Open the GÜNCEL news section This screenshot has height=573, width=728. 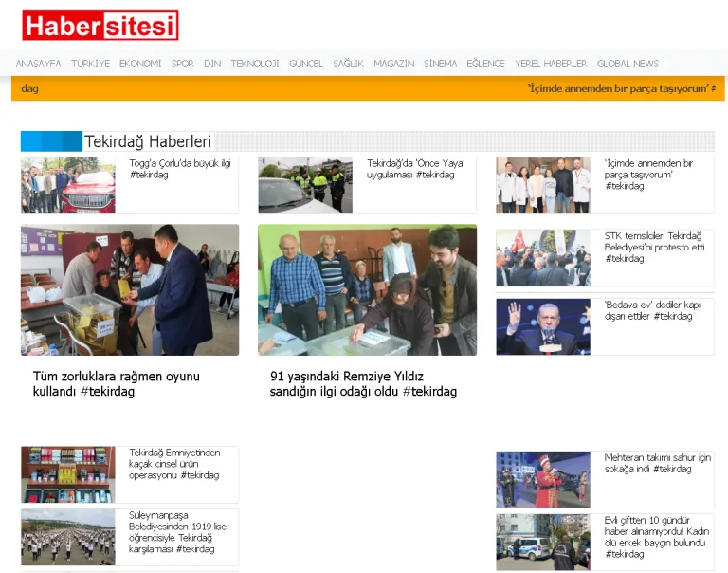306,64
